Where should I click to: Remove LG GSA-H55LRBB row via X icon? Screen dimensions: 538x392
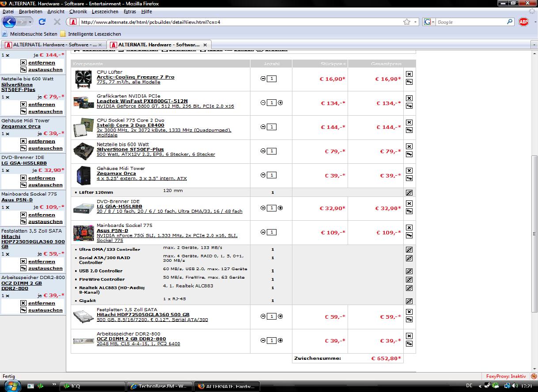click(409, 204)
